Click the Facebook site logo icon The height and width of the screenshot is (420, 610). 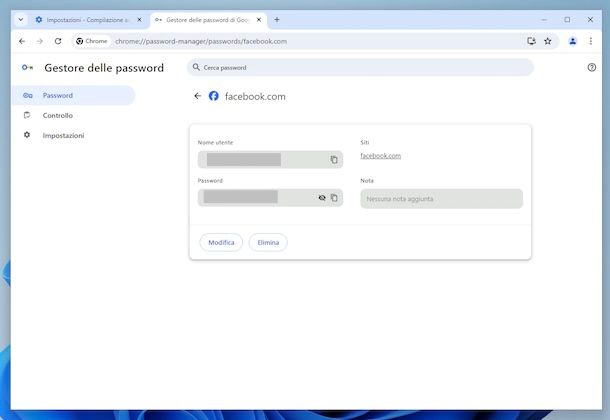[214, 96]
